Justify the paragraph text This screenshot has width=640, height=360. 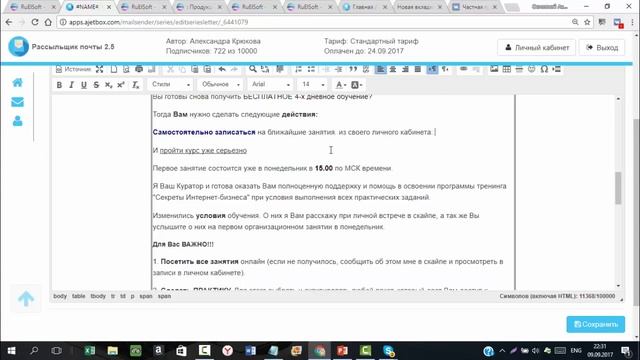pos(418,69)
